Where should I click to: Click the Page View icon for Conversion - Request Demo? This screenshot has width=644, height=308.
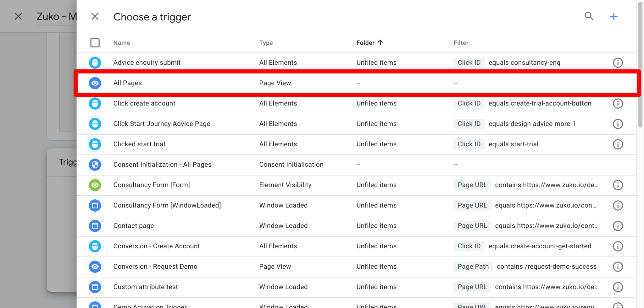[x=95, y=267]
